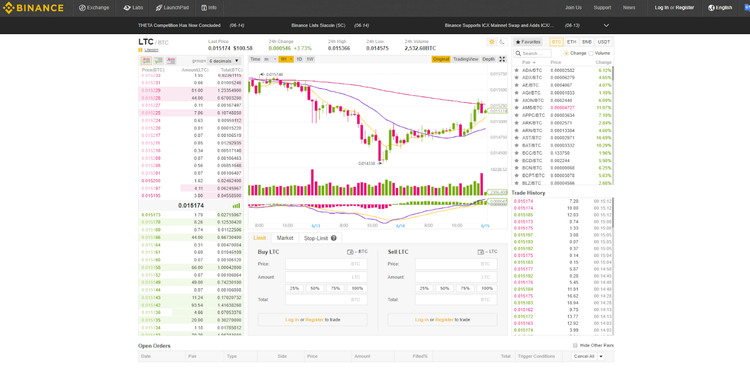The image size is (750, 371).
Task: Favorite the BLZ/BTC pair star
Action: point(517,183)
